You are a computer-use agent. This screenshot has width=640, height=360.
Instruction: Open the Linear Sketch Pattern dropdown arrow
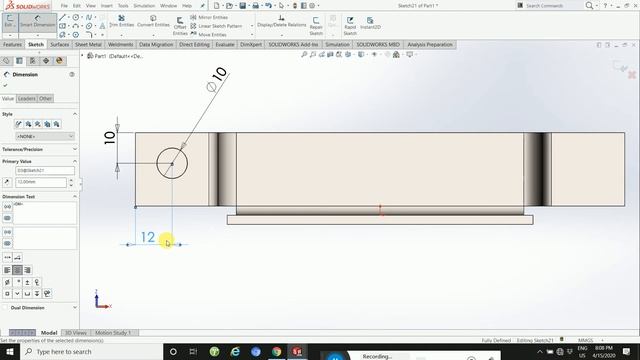252,26
